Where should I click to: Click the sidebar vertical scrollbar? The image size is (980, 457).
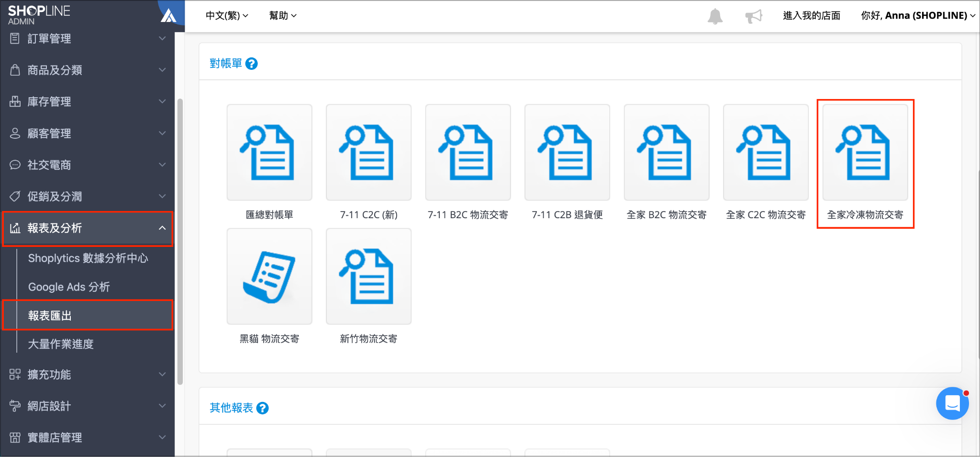click(180, 242)
